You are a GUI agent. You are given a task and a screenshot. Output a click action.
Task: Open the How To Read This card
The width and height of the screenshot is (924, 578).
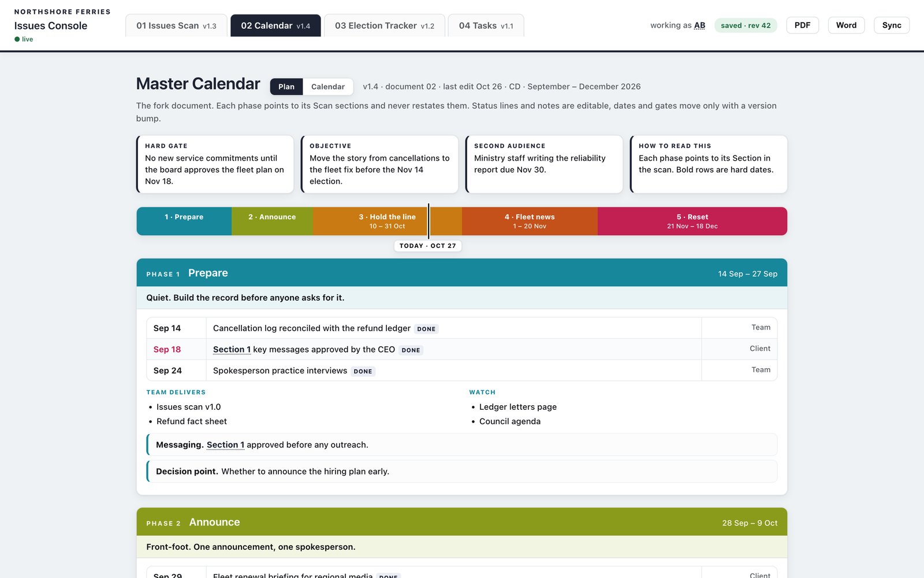(x=709, y=164)
